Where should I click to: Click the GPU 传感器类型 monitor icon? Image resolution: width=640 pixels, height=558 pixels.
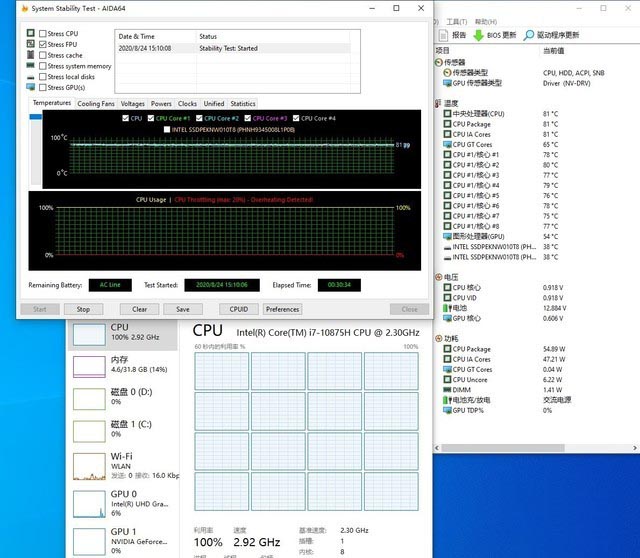pyautogui.click(x=446, y=83)
